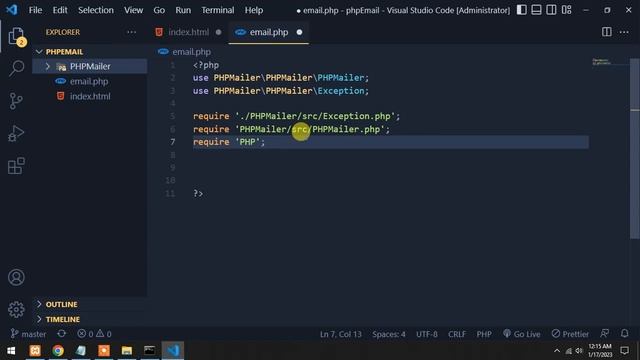Open the terminal app in taskbar

pos(149,350)
